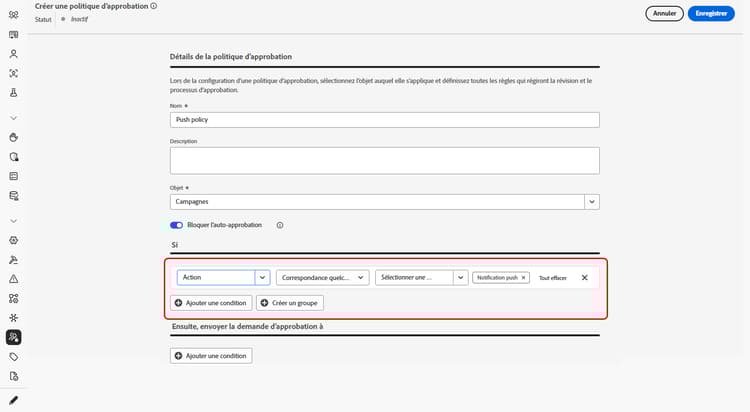Screen dimensions: 750x412
Task: Click info icon next to page title
Action: click(x=154, y=6)
